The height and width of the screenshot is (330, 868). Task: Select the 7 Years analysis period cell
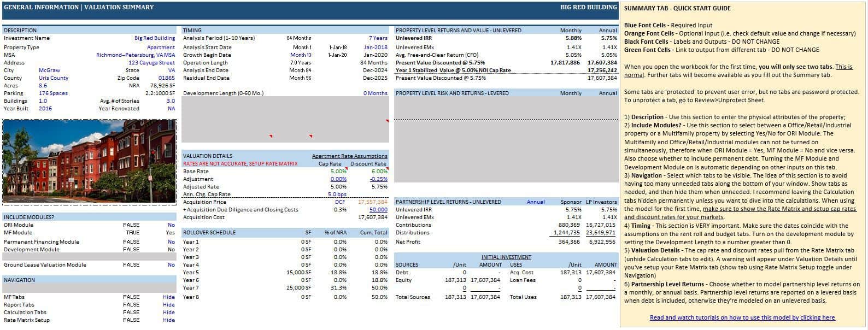pos(378,38)
